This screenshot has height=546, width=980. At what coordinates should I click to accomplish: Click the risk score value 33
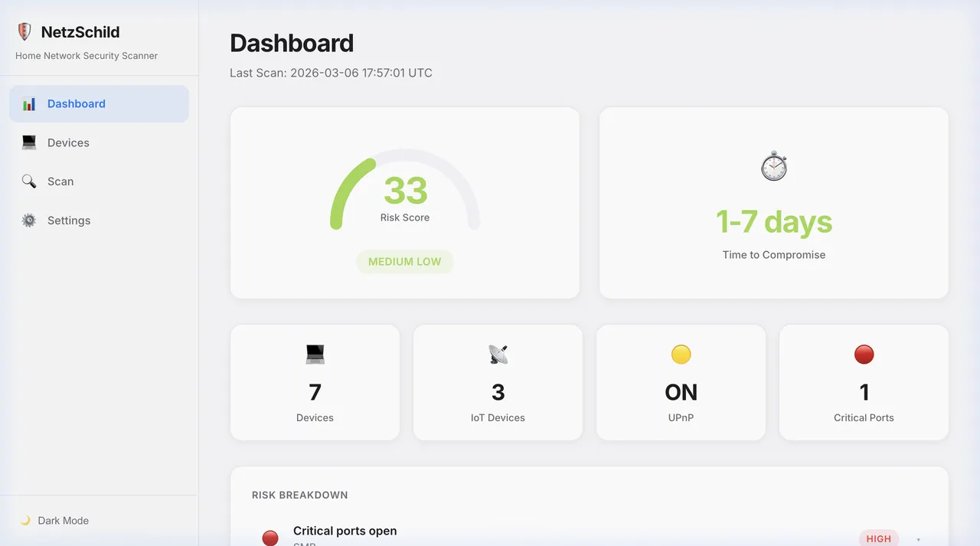click(405, 190)
